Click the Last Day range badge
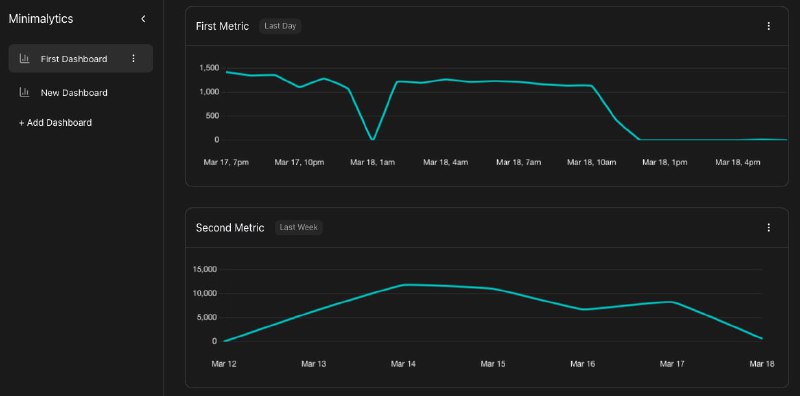This screenshot has width=800, height=396. (280, 26)
